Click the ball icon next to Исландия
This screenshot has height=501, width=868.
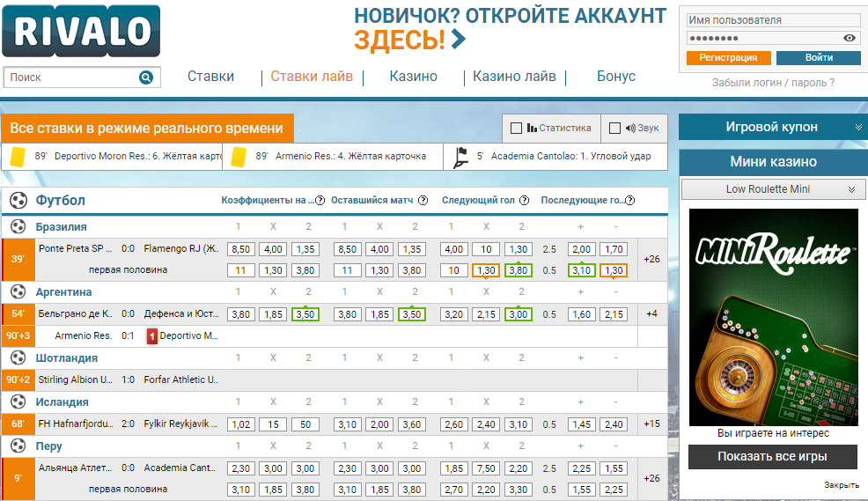18,402
